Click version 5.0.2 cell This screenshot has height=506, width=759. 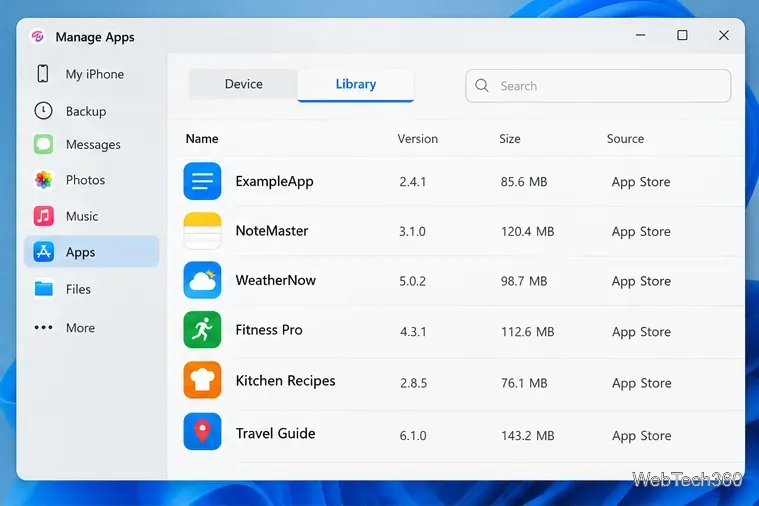click(x=412, y=281)
